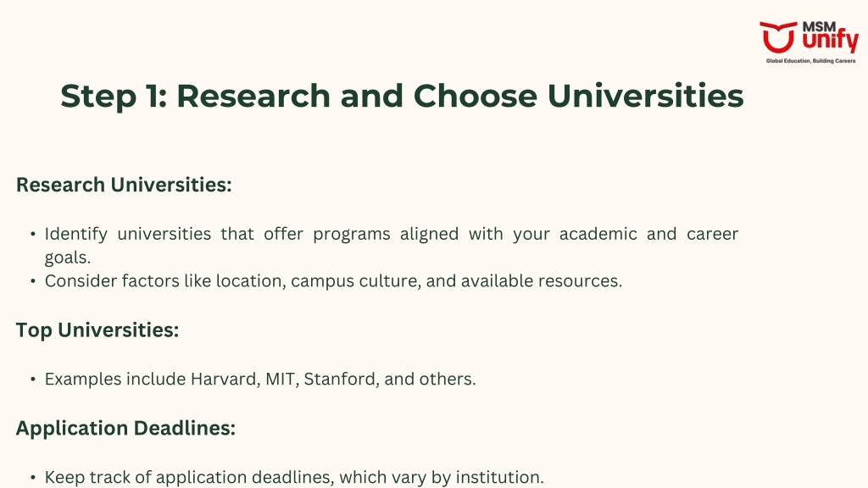The height and width of the screenshot is (488, 868).
Task: Click the 'MSM' text in the logo
Action: coord(819,26)
